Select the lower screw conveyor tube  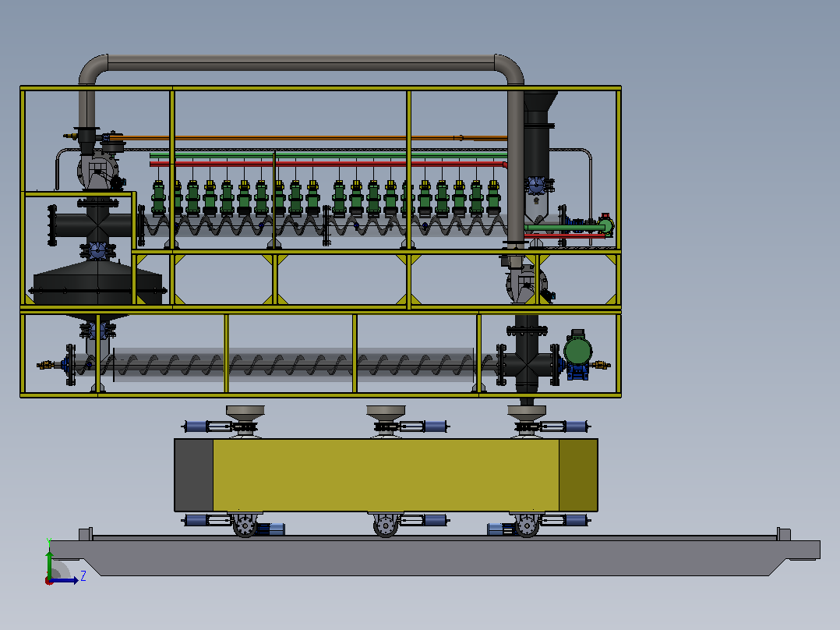(x=294, y=365)
